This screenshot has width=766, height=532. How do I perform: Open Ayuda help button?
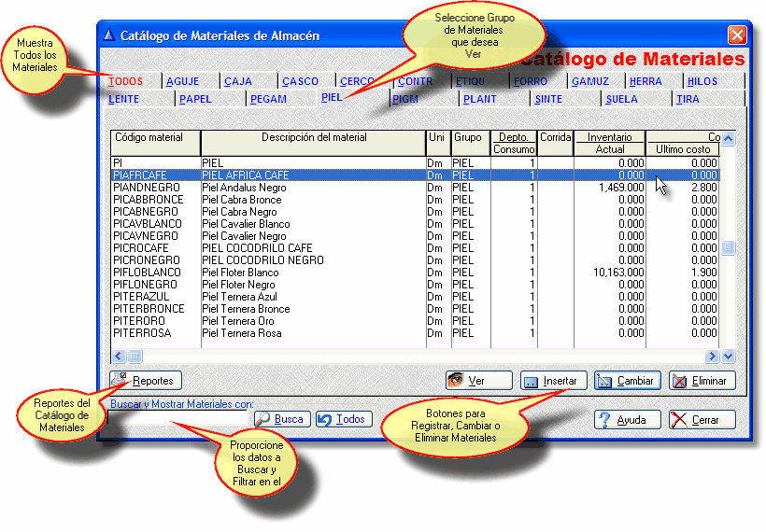coord(628,420)
